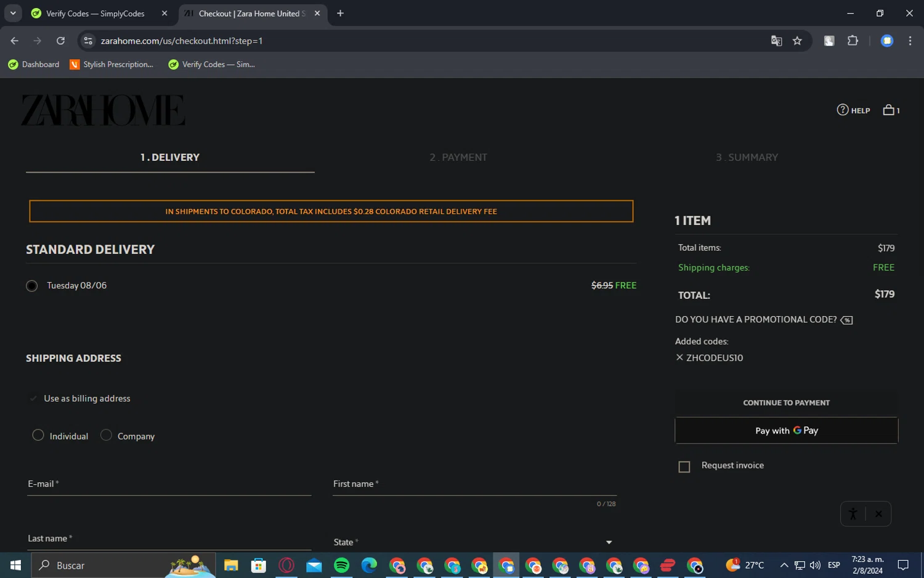Bookmark this page with the star icon
Screen dimensions: 924x578
tap(797, 41)
